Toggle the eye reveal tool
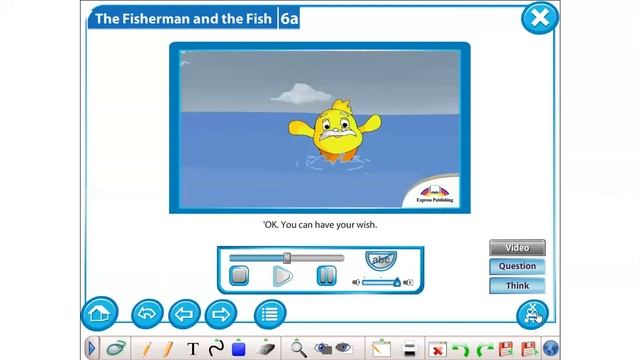The image size is (640, 360). [343, 348]
